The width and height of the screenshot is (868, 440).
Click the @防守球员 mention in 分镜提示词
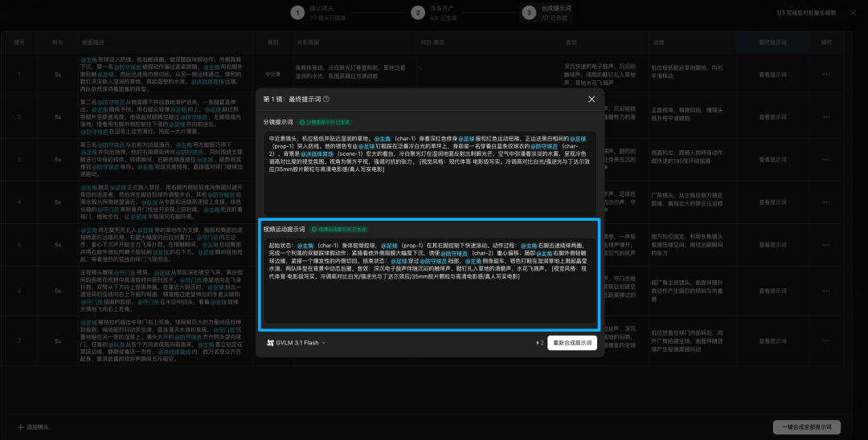tap(543, 146)
